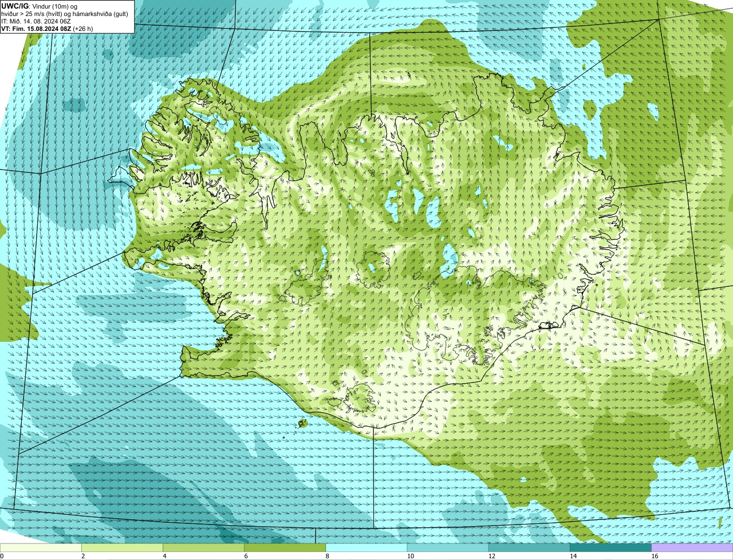Select the 'VT: Fim. 15.08.2024 08Z (+26 h)' line
Image resolution: width=733 pixels, height=560 pixels.
click(x=47, y=29)
